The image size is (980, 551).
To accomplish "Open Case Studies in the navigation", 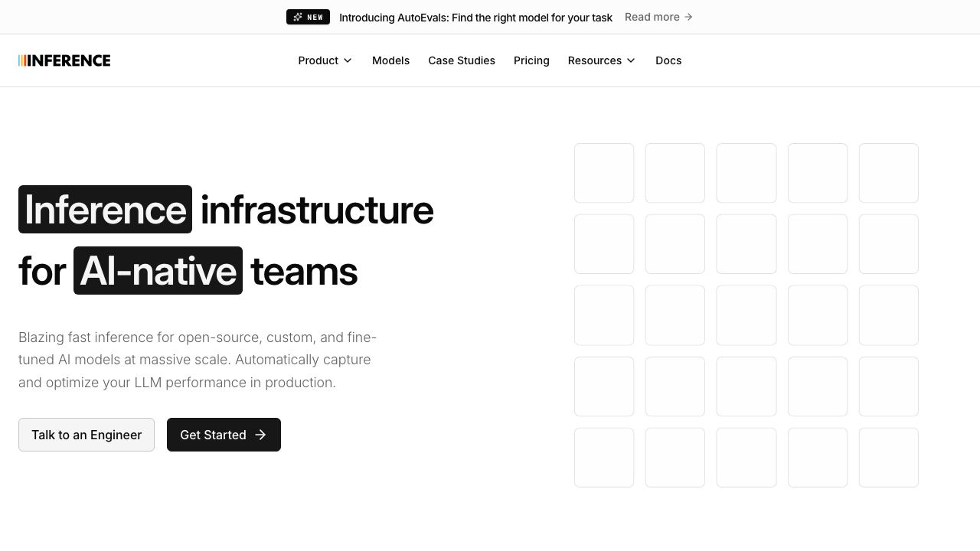I will tap(462, 60).
